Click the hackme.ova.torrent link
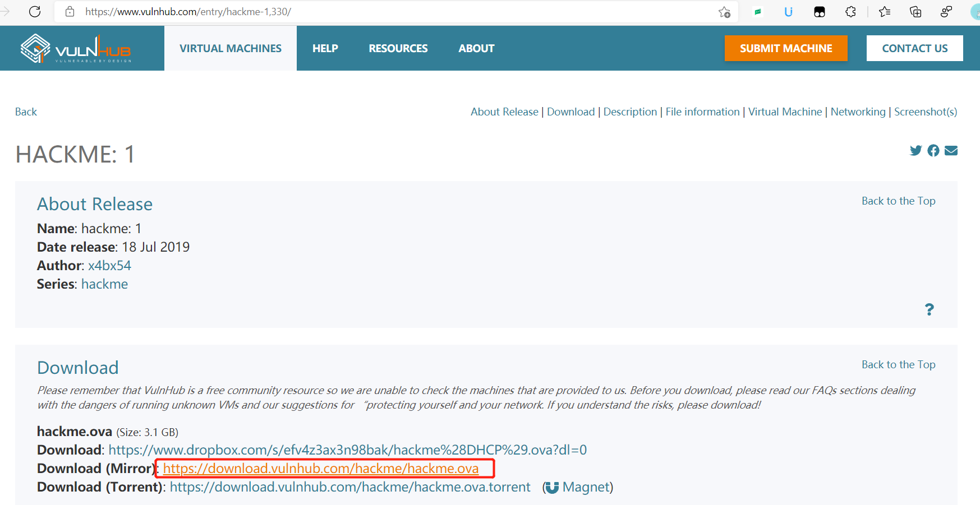Image resolution: width=980 pixels, height=505 pixels. pos(350,487)
